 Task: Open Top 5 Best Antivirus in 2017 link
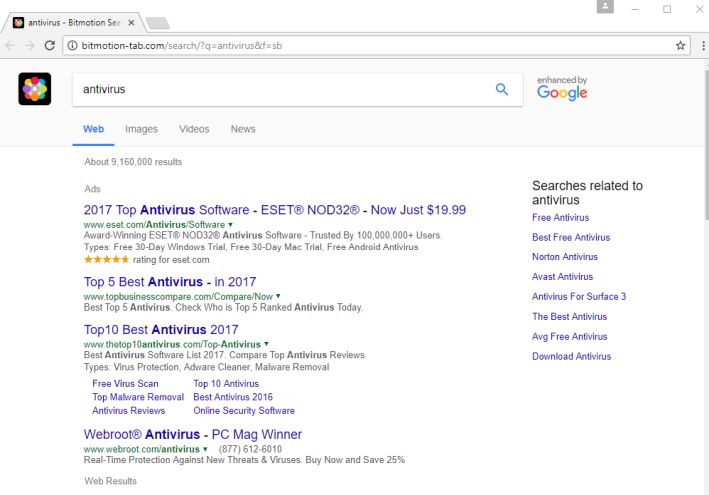(x=170, y=282)
